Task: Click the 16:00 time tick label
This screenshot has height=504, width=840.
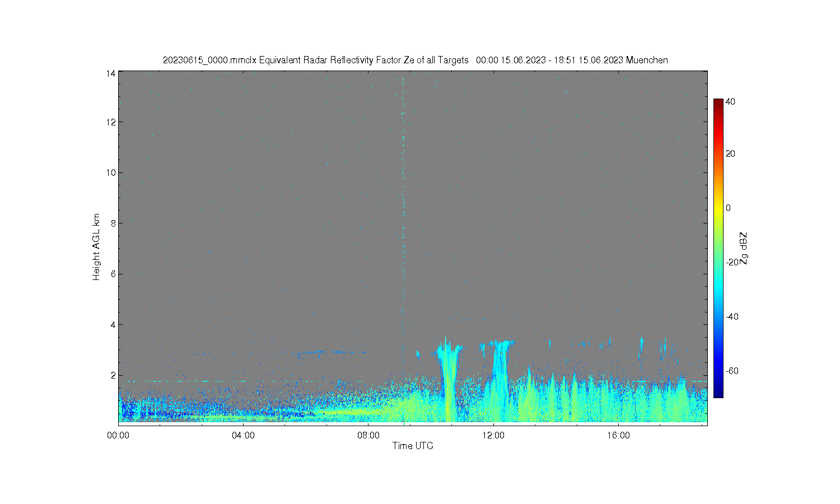Action: pos(618,435)
